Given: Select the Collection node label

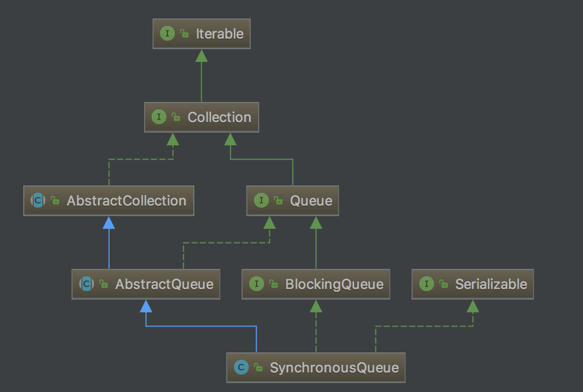Looking at the screenshot, I should tap(219, 117).
